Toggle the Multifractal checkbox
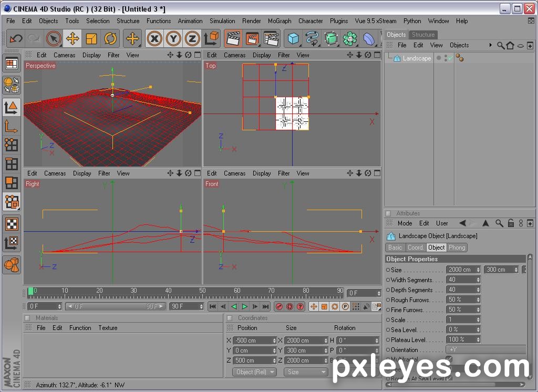 click(x=449, y=359)
